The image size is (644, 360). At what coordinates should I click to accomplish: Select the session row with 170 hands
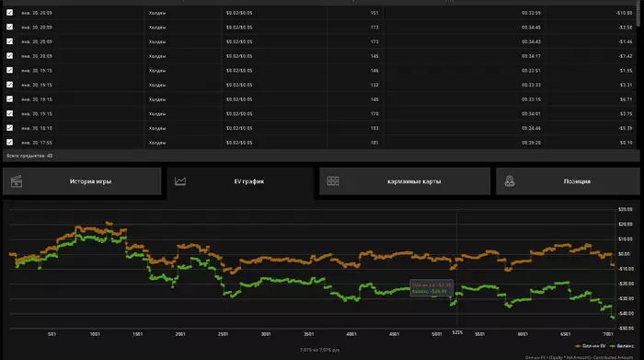321,114
